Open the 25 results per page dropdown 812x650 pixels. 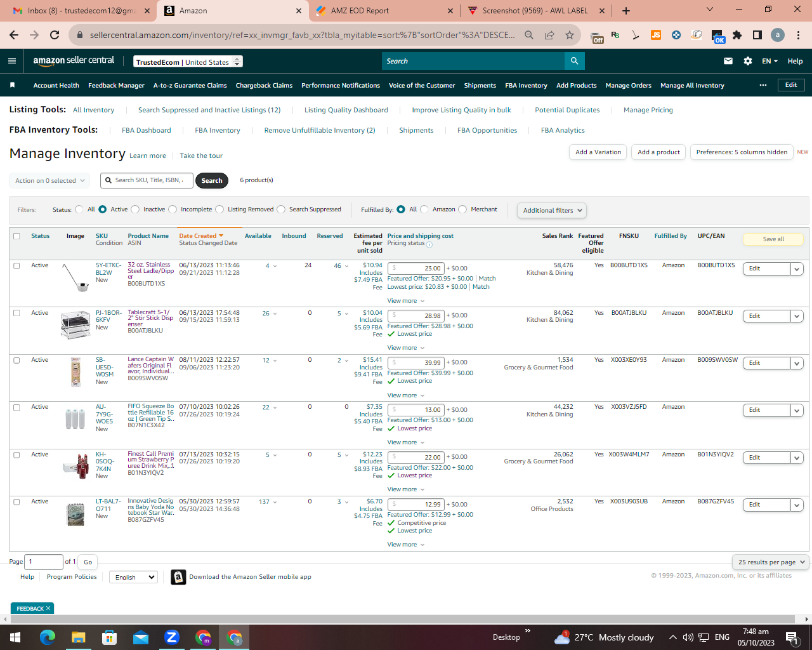770,562
